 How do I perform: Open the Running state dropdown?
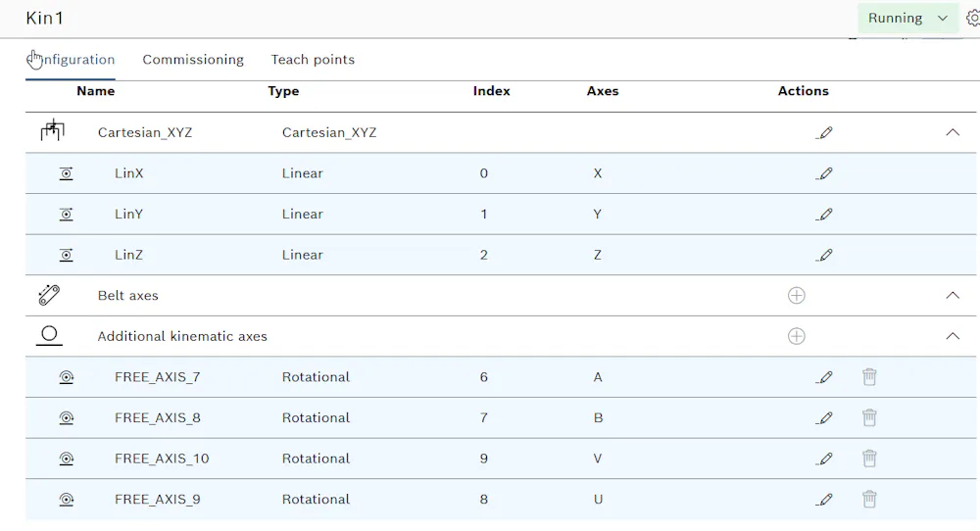coord(907,18)
